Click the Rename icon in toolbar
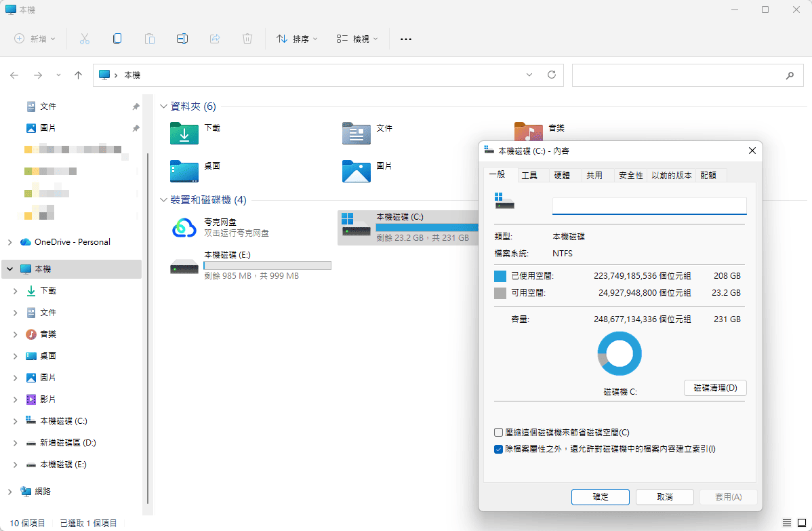This screenshot has width=812, height=531. pos(182,39)
